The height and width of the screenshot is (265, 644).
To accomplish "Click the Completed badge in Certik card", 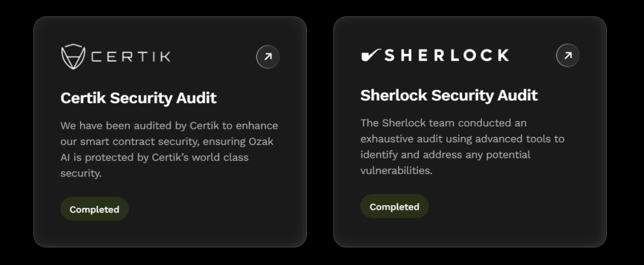I will click(x=94, y=209).
